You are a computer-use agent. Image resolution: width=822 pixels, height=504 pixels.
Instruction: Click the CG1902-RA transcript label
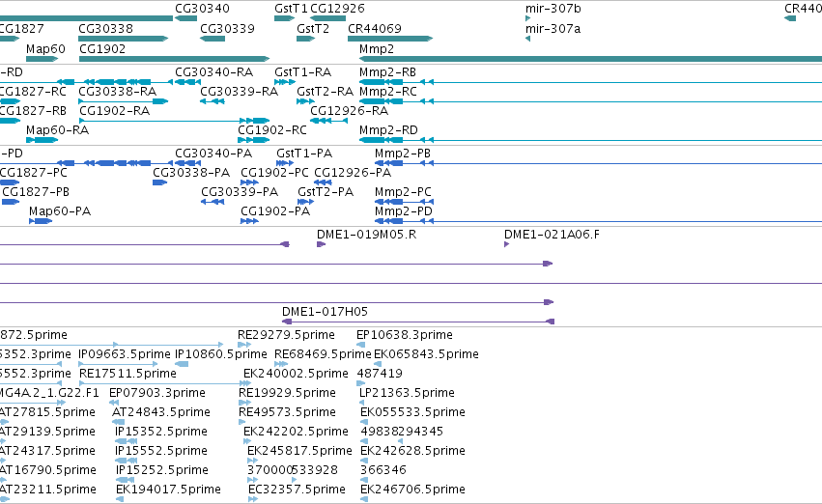(114, 111)
